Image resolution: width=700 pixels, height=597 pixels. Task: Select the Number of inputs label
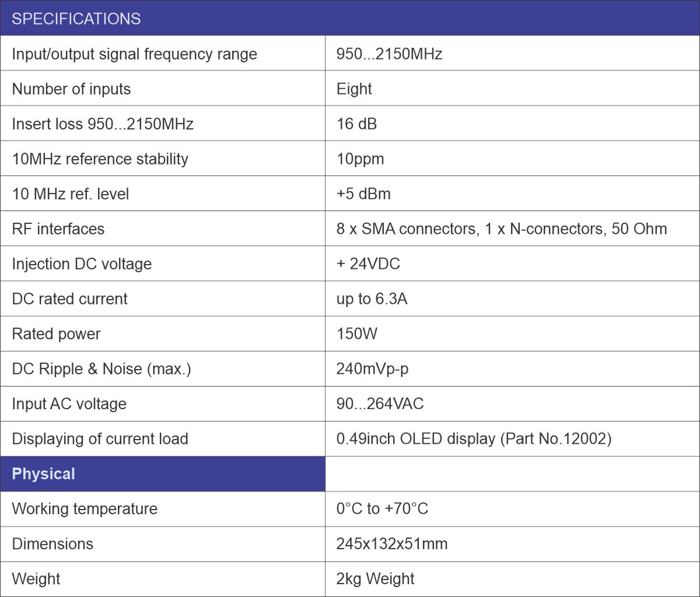(71, 89)
